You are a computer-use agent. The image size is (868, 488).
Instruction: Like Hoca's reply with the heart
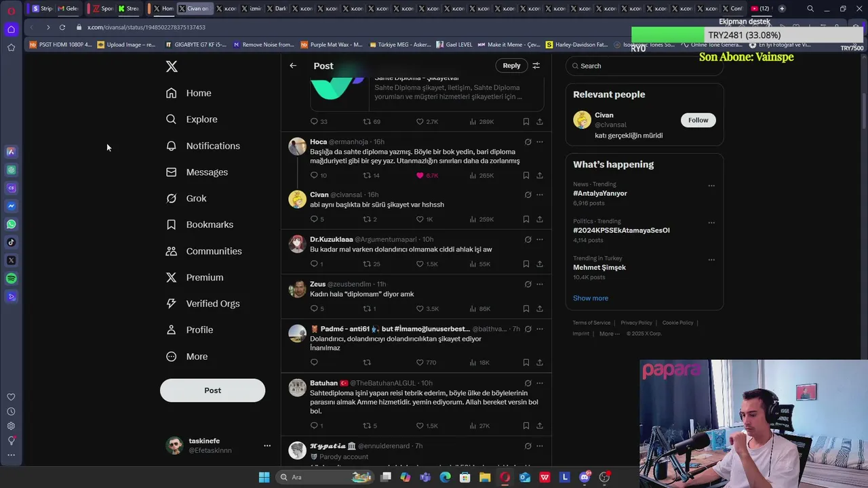pyautogui.click(x=420, y=176)
